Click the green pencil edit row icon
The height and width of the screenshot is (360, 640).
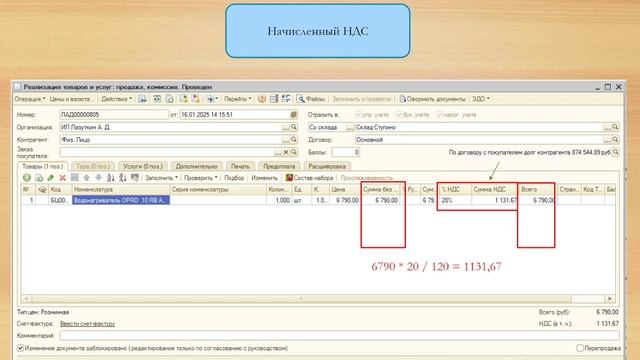[x=51, y=178]
